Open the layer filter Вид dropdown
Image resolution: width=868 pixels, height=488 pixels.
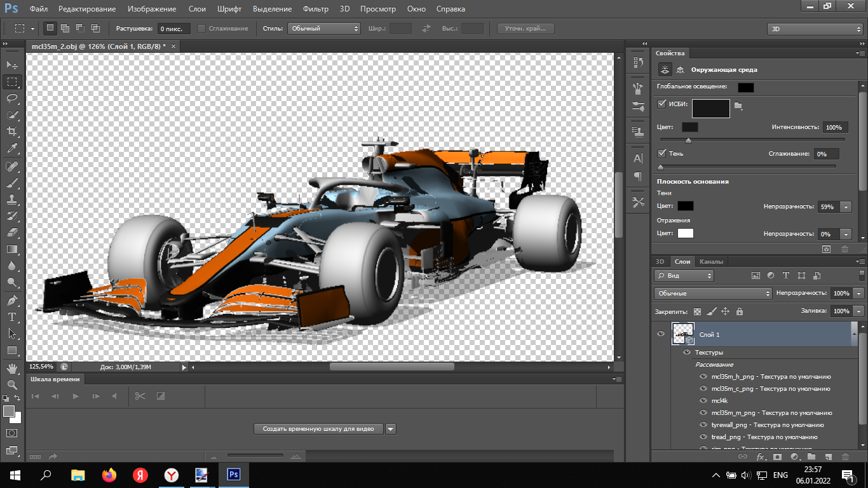(684, 276)
